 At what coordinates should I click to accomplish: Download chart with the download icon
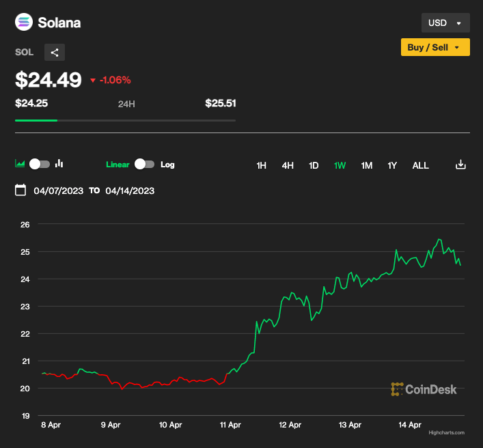tap(460, 165)
